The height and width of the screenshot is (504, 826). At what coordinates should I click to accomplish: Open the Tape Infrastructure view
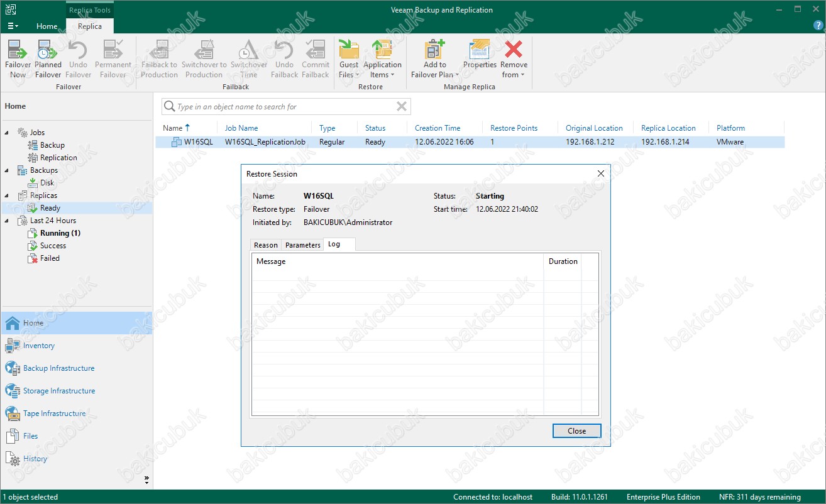76,414
